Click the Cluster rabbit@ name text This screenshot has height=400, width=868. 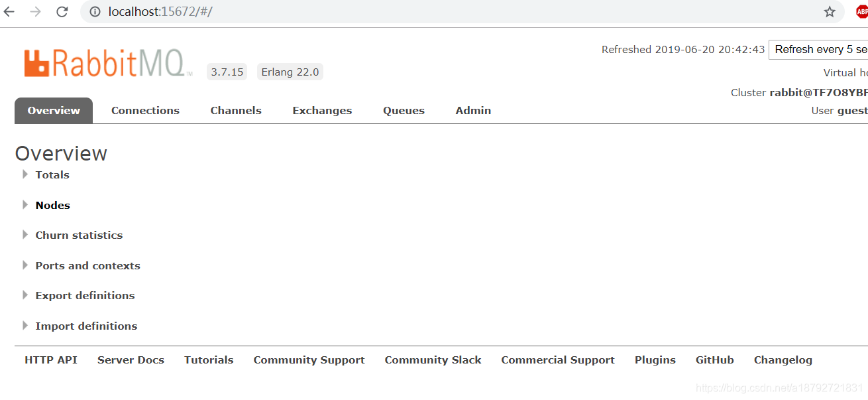[799, 92]
